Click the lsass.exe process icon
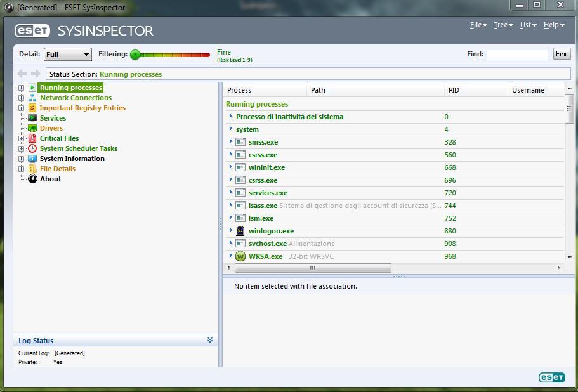Screen dimensions: 578x392 click(x=240, y=206)
